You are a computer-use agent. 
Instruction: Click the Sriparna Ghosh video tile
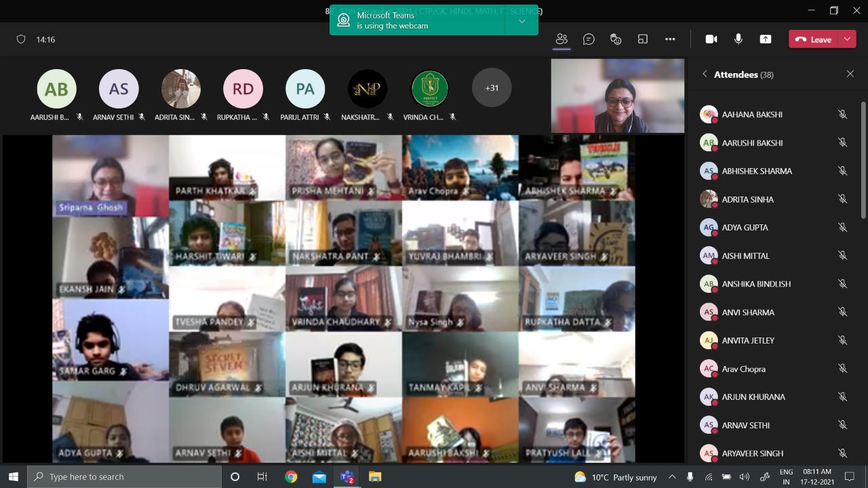111,176
